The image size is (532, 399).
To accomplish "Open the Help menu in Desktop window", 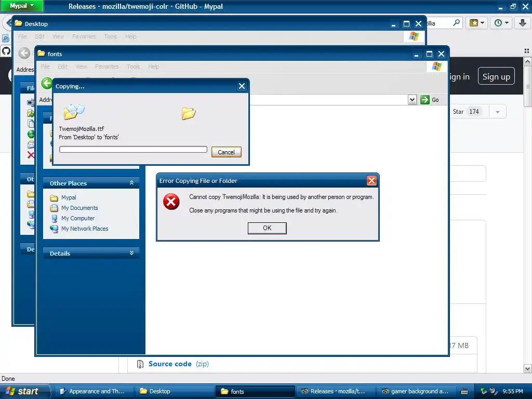I will pos(130,36).
